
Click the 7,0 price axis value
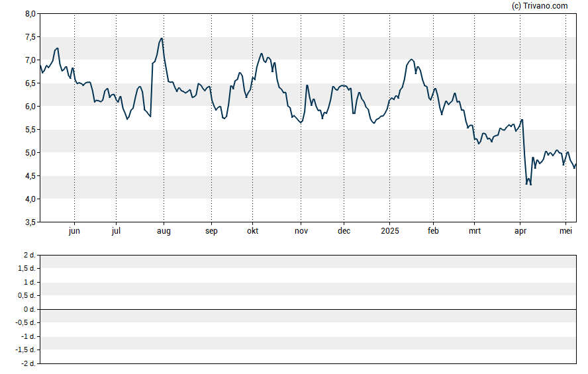(30, 60)
